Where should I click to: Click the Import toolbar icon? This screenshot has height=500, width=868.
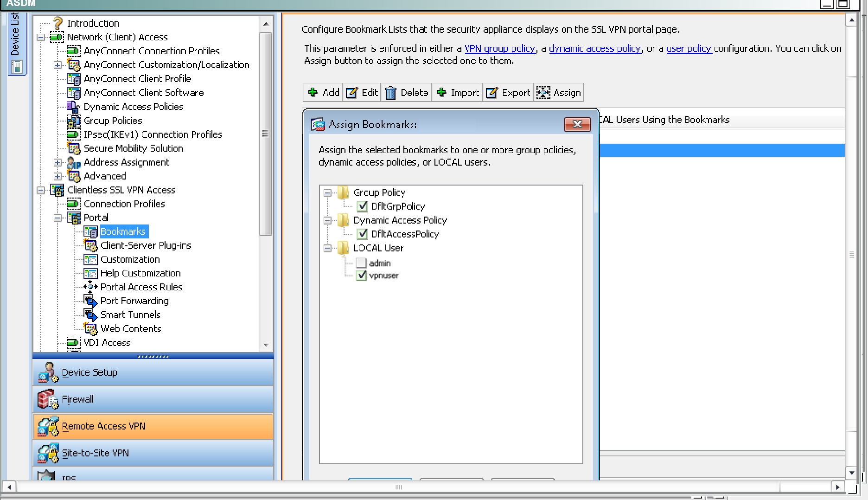pos(441,92)
